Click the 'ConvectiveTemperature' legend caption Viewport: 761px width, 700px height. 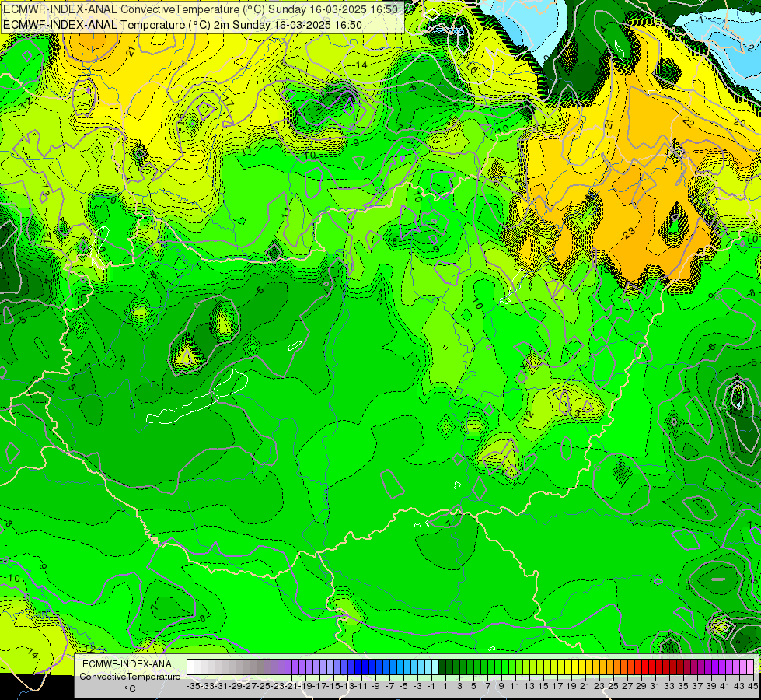pyautogui.click(x=130, y=676)
